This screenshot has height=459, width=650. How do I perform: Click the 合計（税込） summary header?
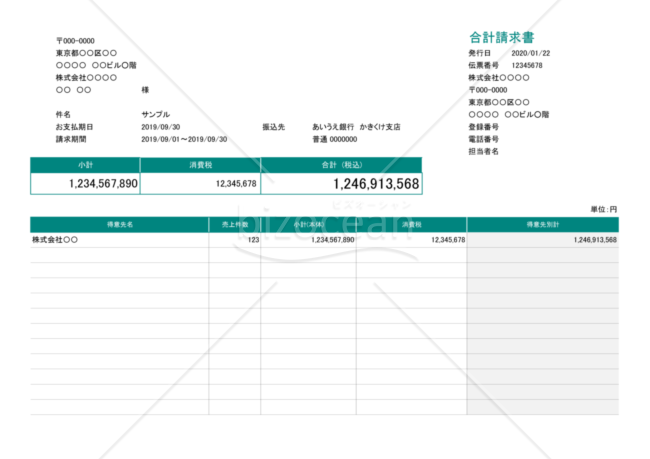click(x=342, y=165)
